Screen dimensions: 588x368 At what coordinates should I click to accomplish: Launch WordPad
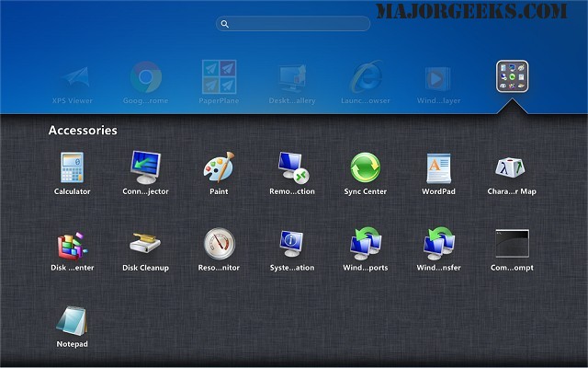click(439, 168)
